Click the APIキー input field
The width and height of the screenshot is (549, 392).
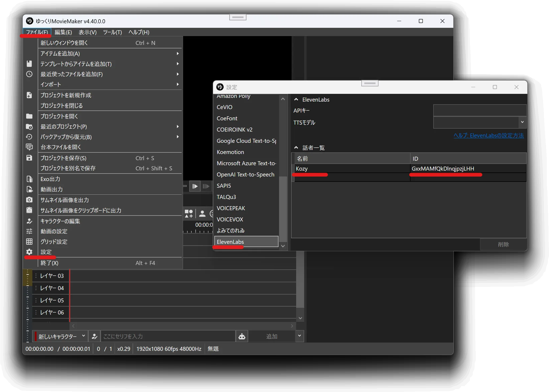click(x=480, y=110)
